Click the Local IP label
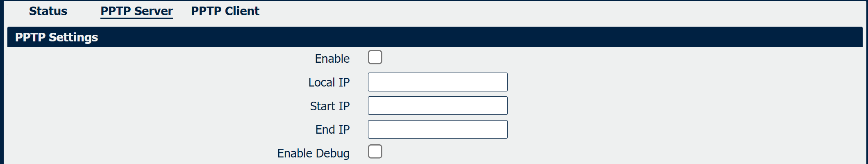 pos(329,82)
